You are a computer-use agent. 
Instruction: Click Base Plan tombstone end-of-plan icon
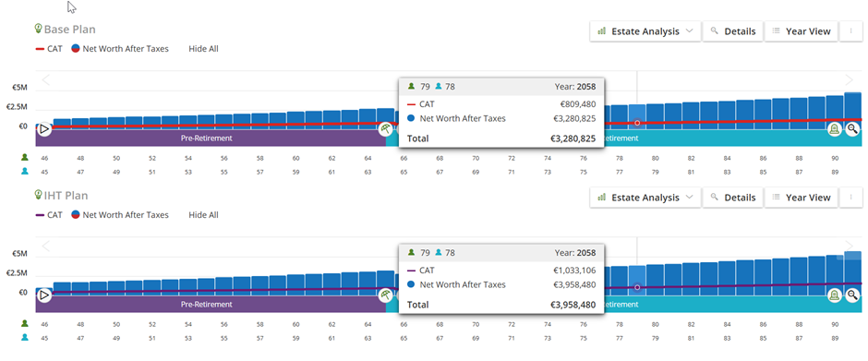(834, 129)
